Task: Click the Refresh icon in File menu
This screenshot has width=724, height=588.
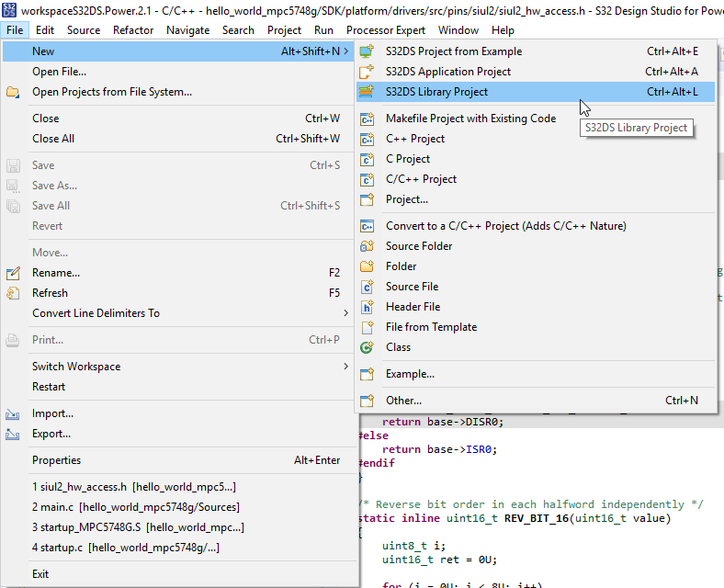Action: (13, 293)
